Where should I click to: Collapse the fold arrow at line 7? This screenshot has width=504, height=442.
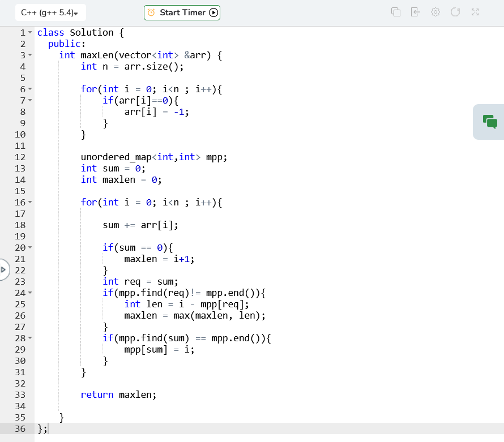(30, 100)
